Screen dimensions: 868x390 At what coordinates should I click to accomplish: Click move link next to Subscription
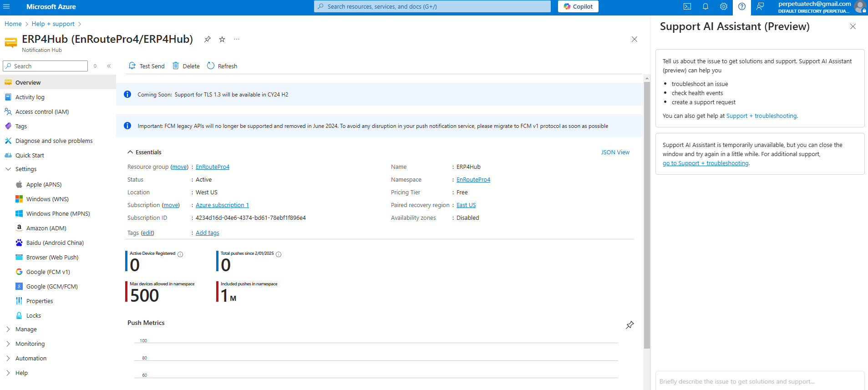[x=171, y=205]
